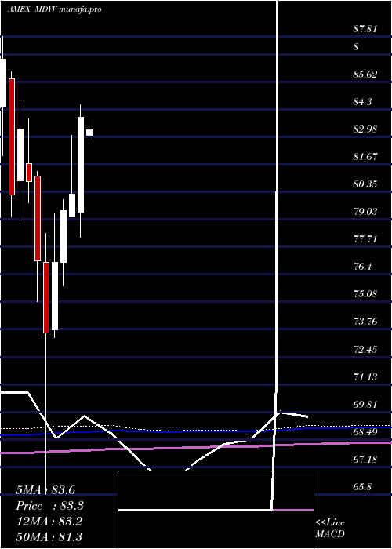Click the last small white candlestick
This screenshot has height=549, width=392.
click(x=89, y=133)
